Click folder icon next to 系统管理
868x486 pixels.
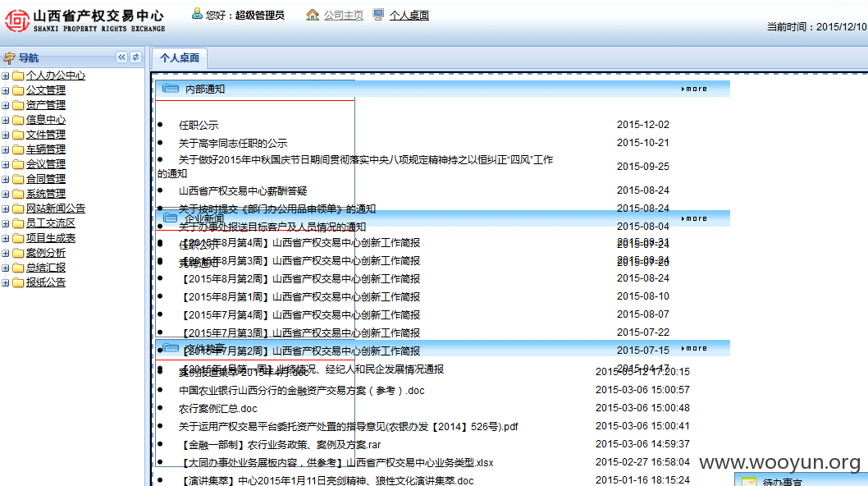18,194
